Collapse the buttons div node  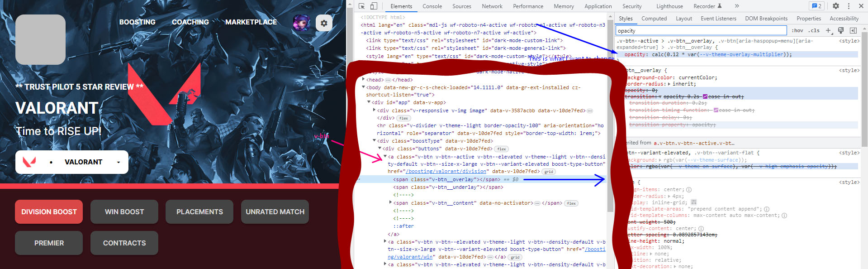click(x=379, y=149)
